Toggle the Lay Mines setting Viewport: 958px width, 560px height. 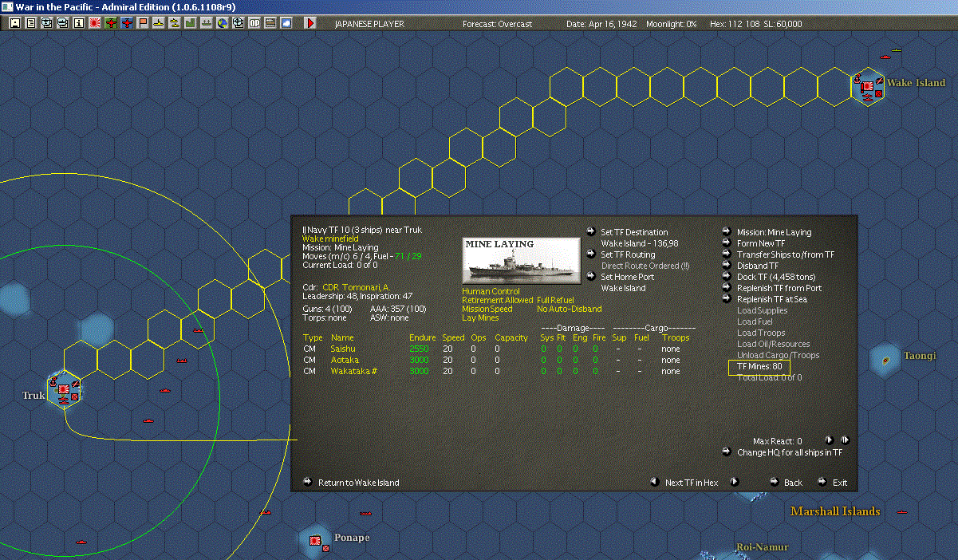(480, 318)
